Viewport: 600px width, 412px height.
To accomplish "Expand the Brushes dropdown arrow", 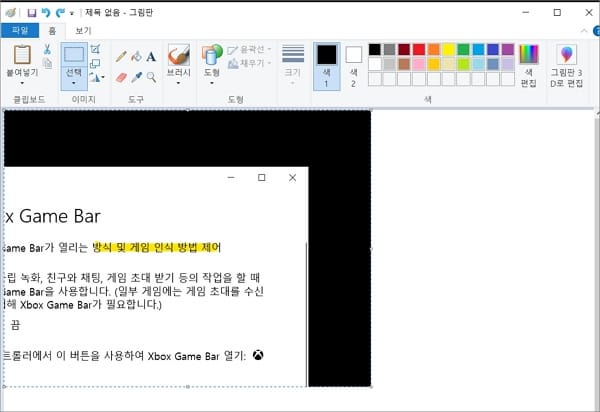I will [x=178, y=83].
